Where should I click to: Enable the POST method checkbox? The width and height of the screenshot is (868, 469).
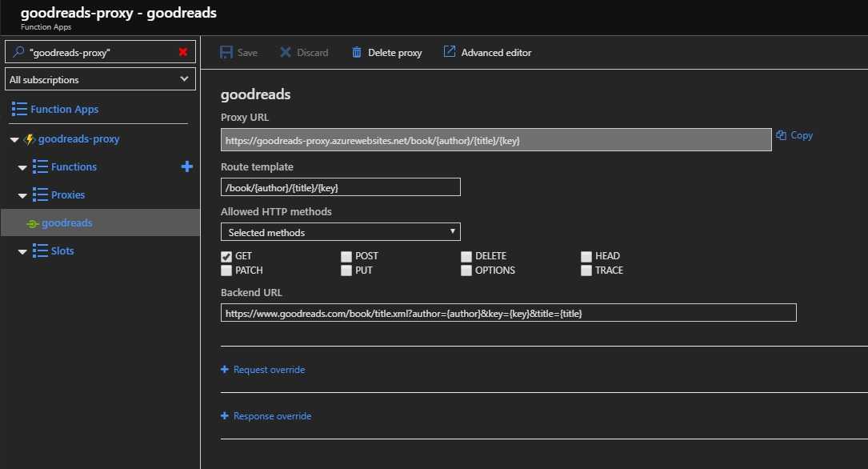point(346,257)
